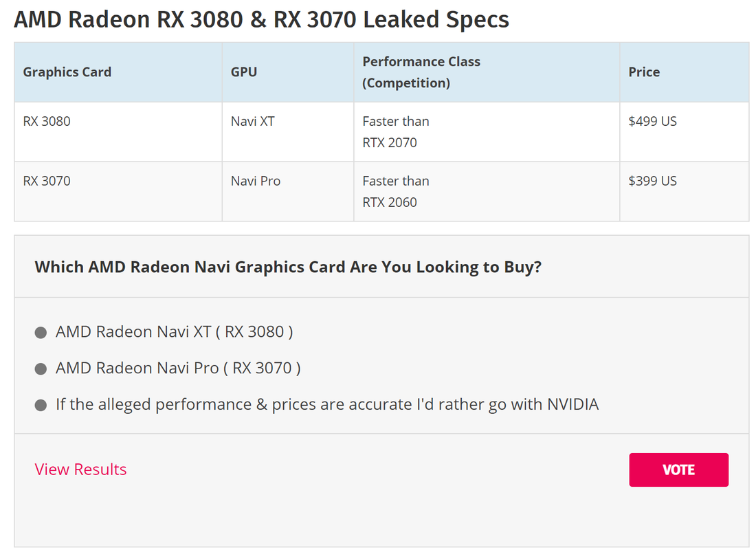Click the RX 3070 table cell
The width and height of the screenshot is (756, 550).
click(x=118, y=192)
